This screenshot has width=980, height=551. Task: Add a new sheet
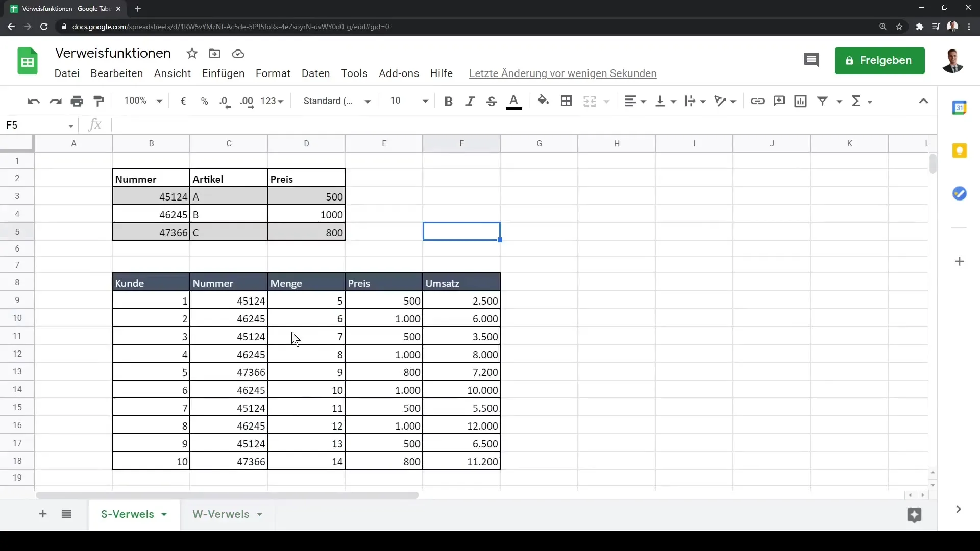(43, 514)
